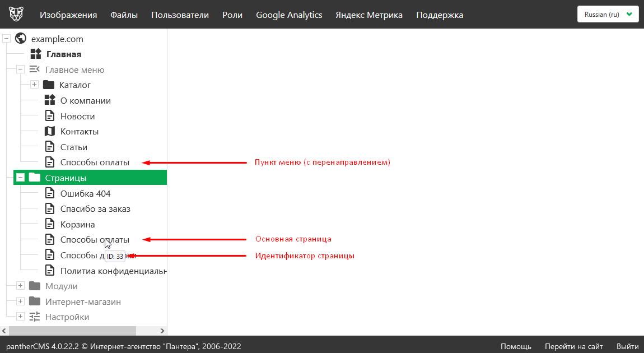Click the Выйти logout link
This screenshot has height=353, width=644.
627,347
